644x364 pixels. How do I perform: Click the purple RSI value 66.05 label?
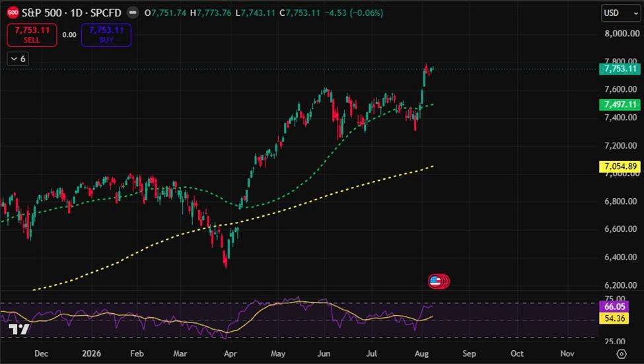click(614, 307)
